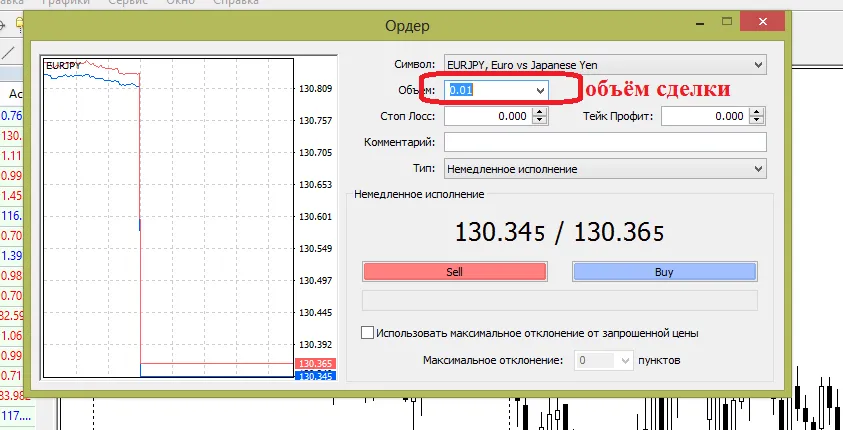Screen dimensions: 843x430
Task: Open the Окно menu
Action: click(180, 2)
